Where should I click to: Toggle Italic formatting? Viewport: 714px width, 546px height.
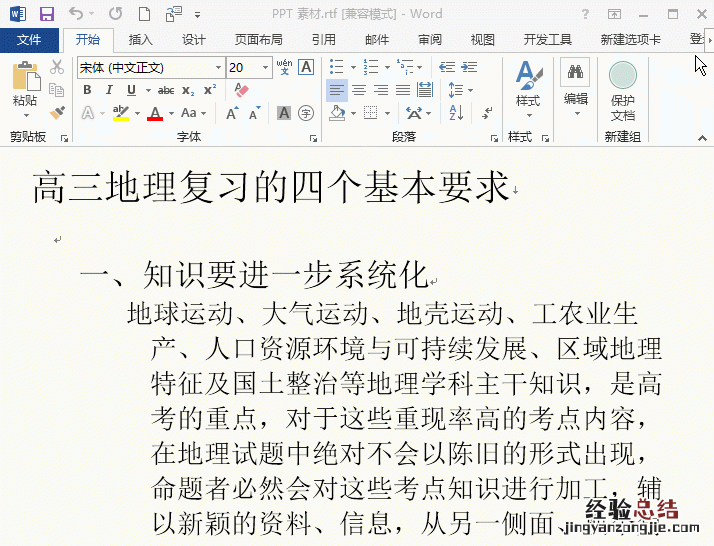coord(106,90)
